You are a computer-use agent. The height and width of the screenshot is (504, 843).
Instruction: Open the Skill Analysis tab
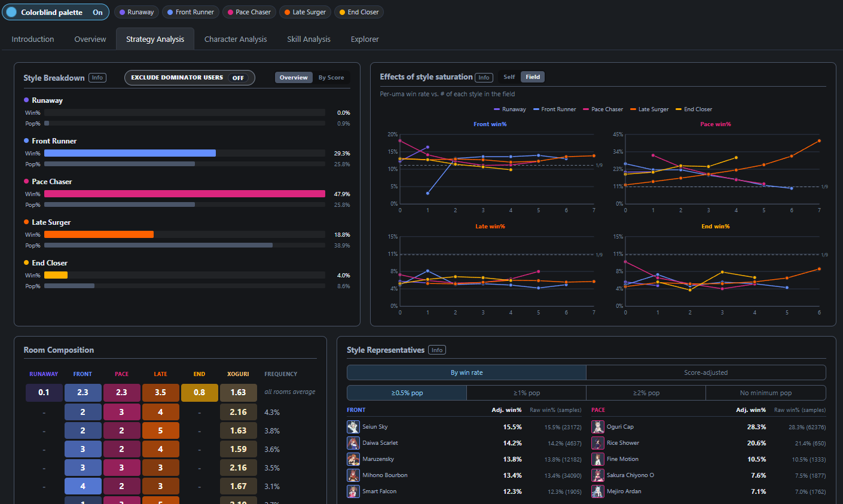tap(309, 39)
